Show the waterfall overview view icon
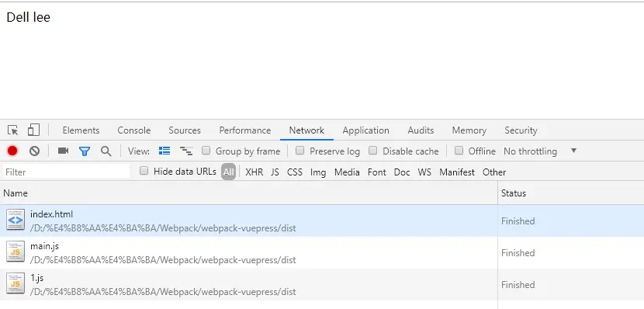This screenshot has width=644, height=309. 186,151
